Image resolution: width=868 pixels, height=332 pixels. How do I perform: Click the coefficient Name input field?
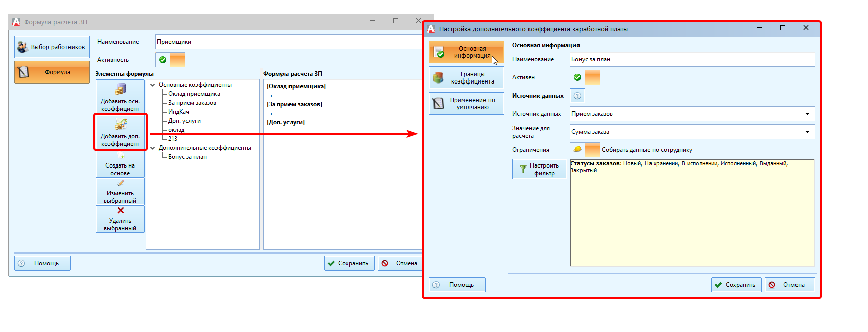tap(692, 59)
